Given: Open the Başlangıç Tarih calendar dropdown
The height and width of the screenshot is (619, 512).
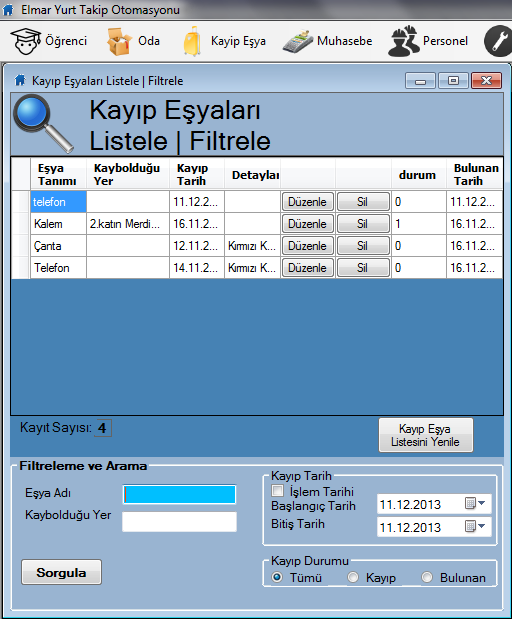Looking at the screenshot, I should tap(474, 504).
